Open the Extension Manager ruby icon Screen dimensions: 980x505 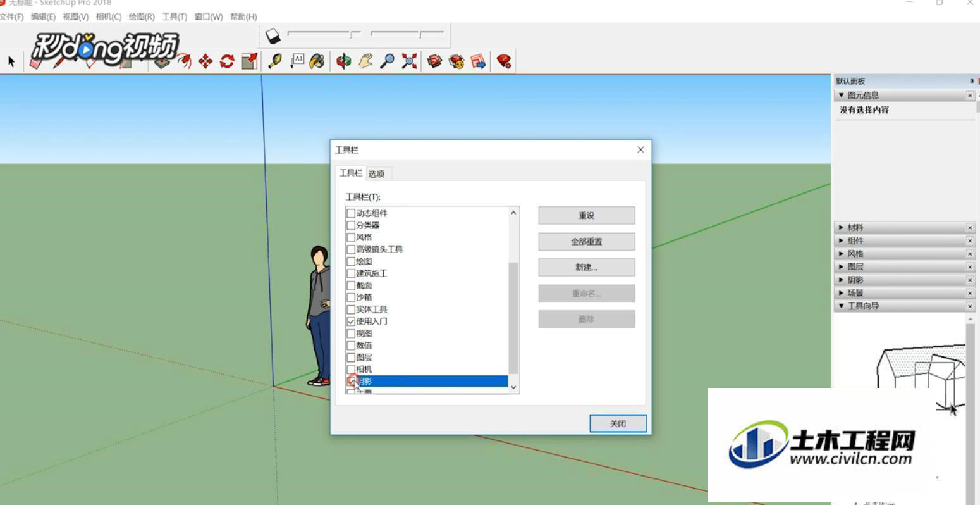pyautogui.click(x=504, y=61)
